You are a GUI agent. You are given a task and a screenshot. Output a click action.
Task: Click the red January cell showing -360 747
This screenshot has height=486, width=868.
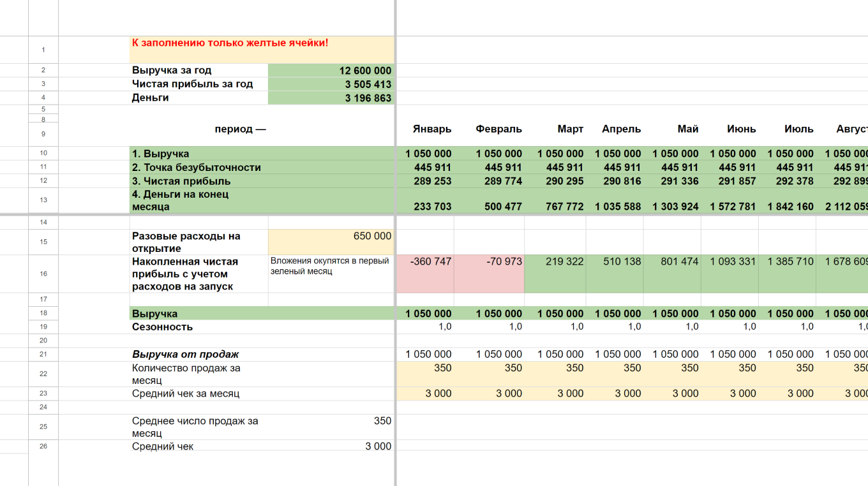coord(425,274)
